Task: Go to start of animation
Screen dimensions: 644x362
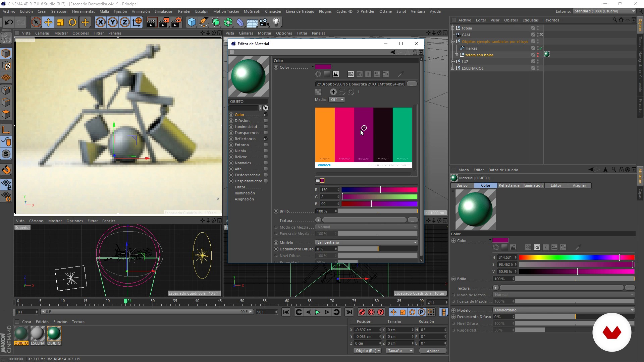Action: click(286, 312)
